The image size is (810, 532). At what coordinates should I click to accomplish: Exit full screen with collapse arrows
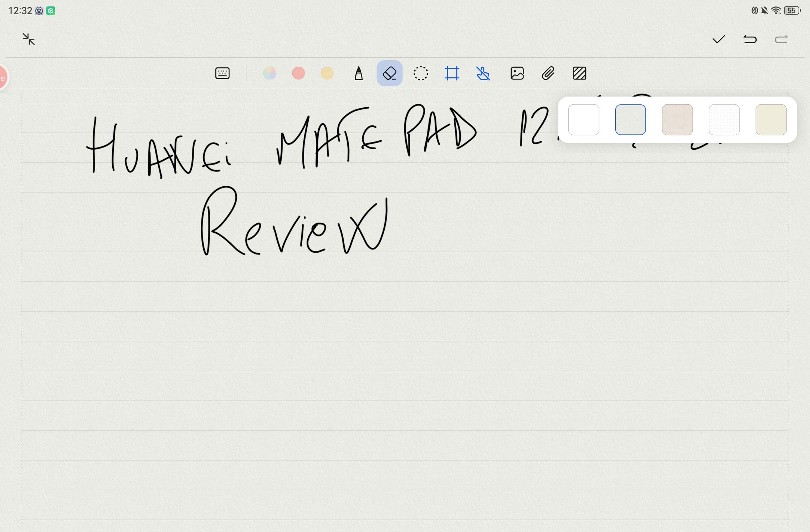point(29,39)
